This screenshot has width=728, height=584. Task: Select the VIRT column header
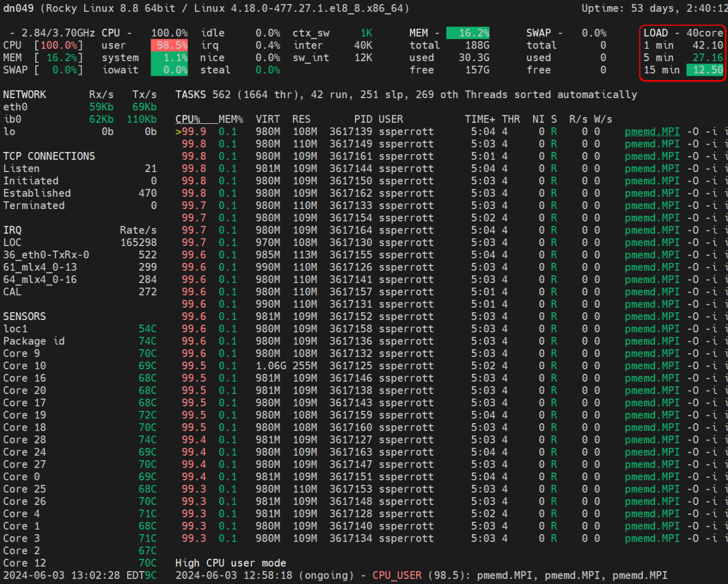tap(268, 119)
